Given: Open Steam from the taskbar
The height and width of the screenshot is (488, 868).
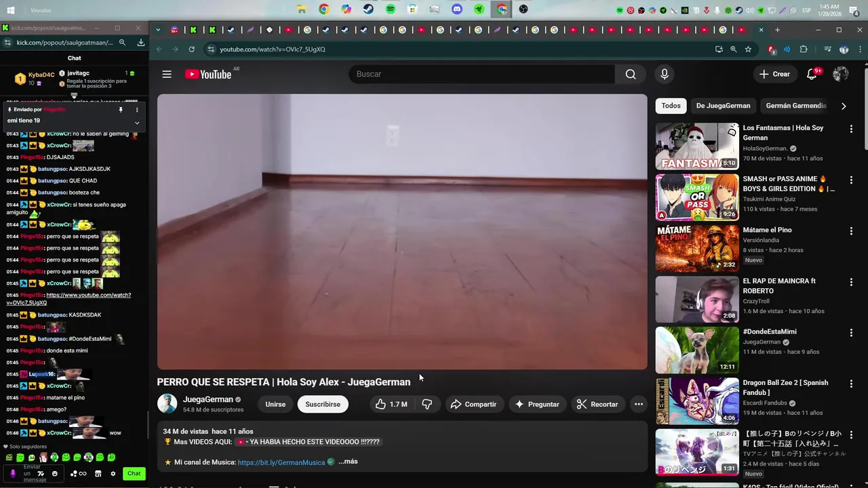Looking at the screenshot, I should coord(368,9).
